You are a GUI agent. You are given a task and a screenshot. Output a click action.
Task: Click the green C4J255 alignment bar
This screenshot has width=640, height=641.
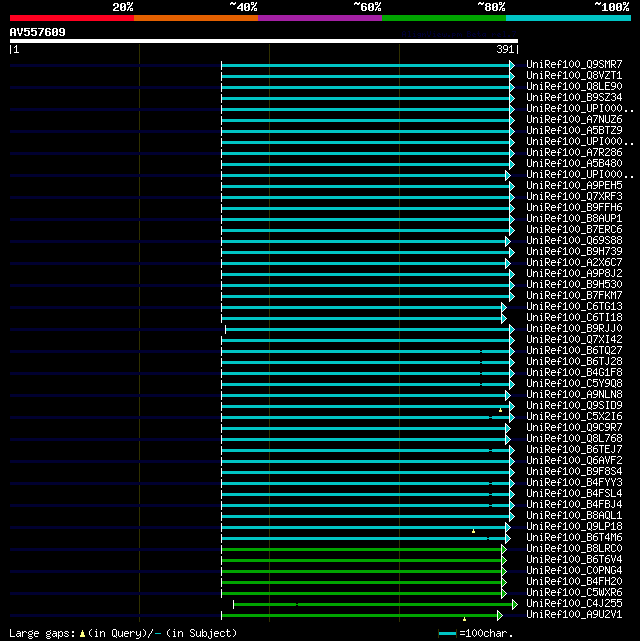pos(375,604)
